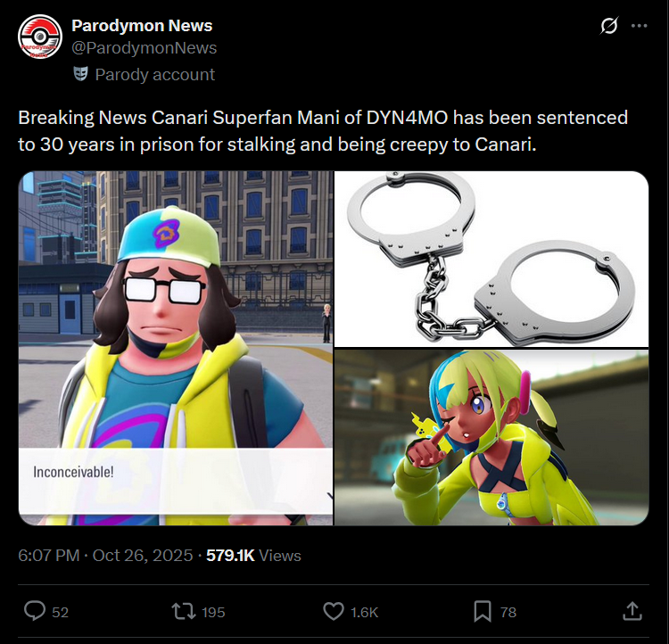Bookmark the post with bookmark icon
This screenshot has height=644, width=669.
[x=483, y=611]
